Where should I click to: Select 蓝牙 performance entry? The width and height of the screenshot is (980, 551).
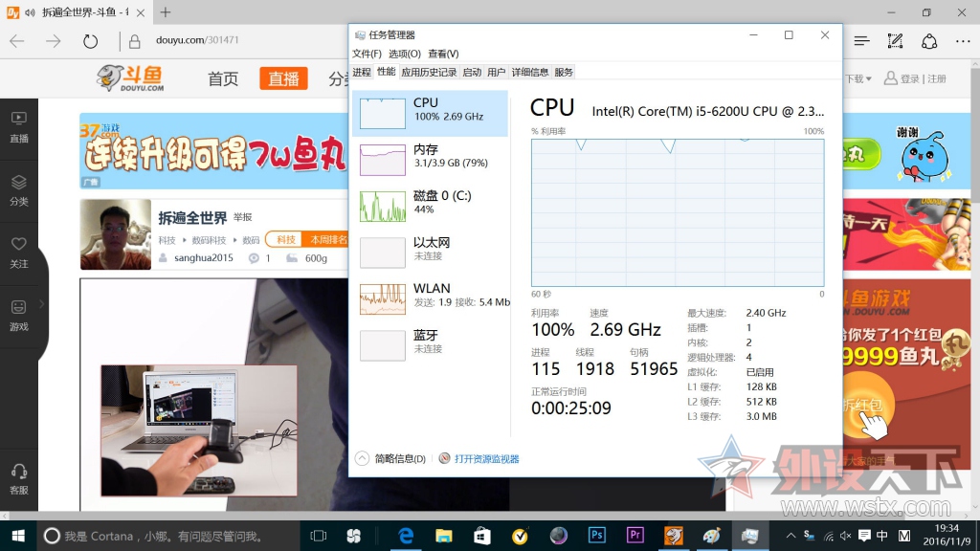pyautogui.click(x=430, y=344)
